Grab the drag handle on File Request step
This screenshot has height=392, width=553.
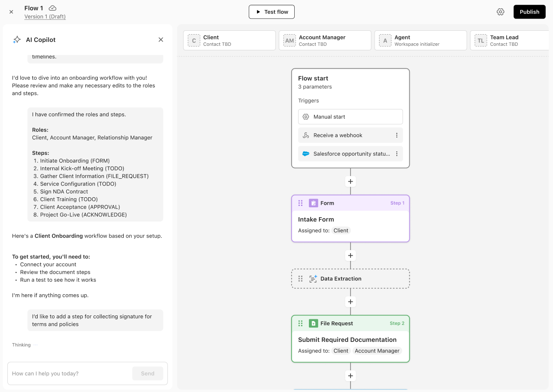tap(300, 323)
